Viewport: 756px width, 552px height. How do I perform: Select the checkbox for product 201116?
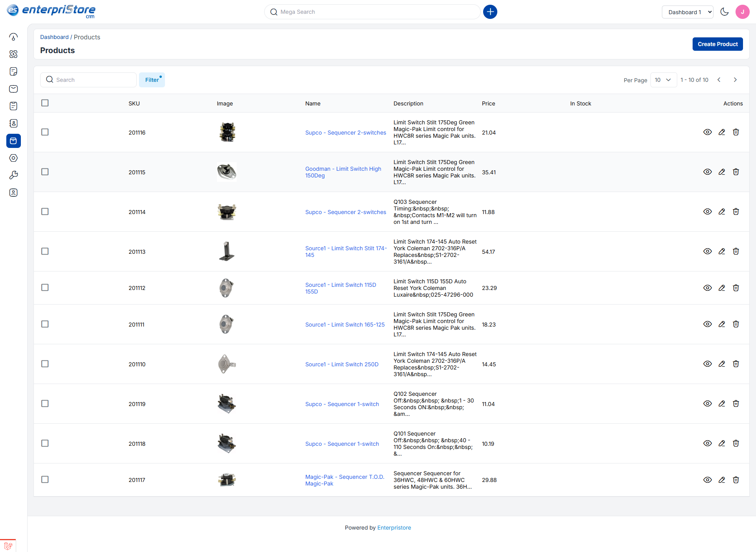[x=45, y=132]
